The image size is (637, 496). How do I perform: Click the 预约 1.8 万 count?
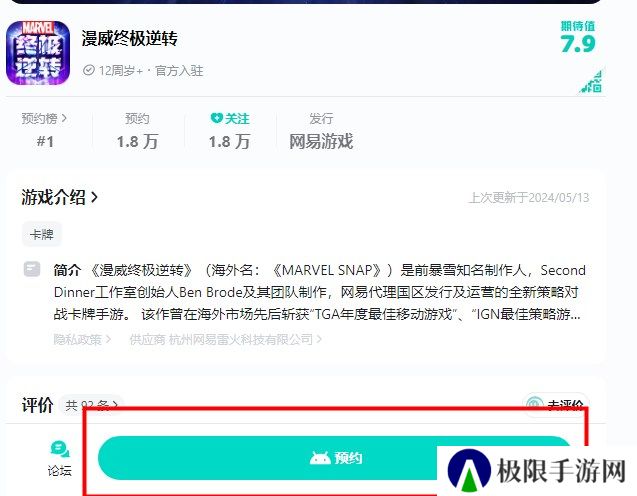(x=137, y=142)
